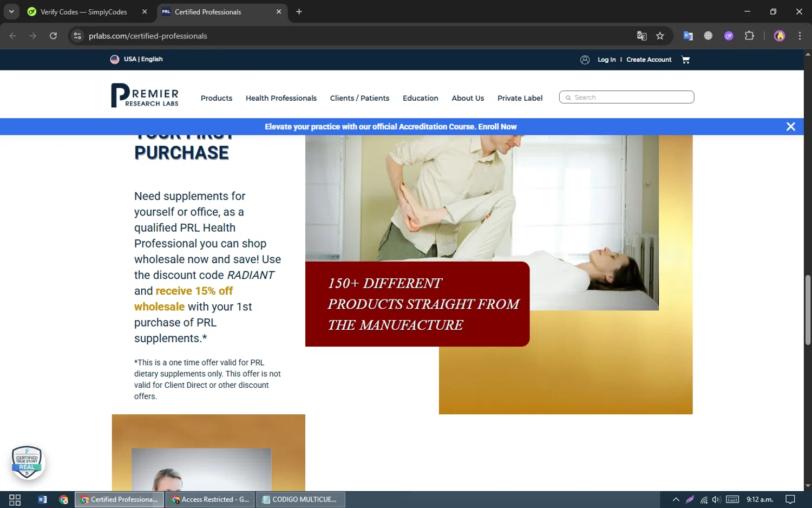The image size is (812, 508).
Task: Open the Extensions puzzle menu
Action: point(749,36)
